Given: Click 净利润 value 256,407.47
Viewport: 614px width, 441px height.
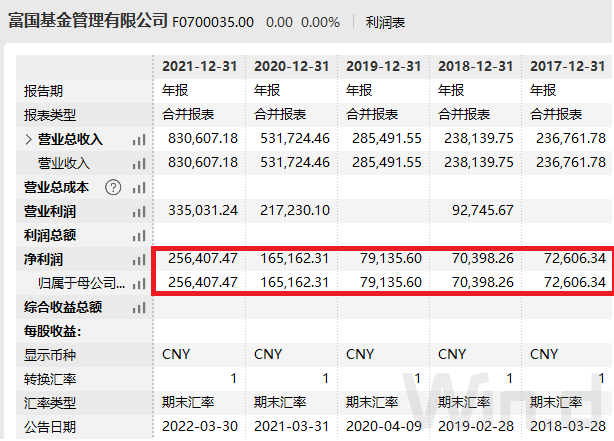Looking at the screenshot, I should pyautogui.click(x=203, y=258).
